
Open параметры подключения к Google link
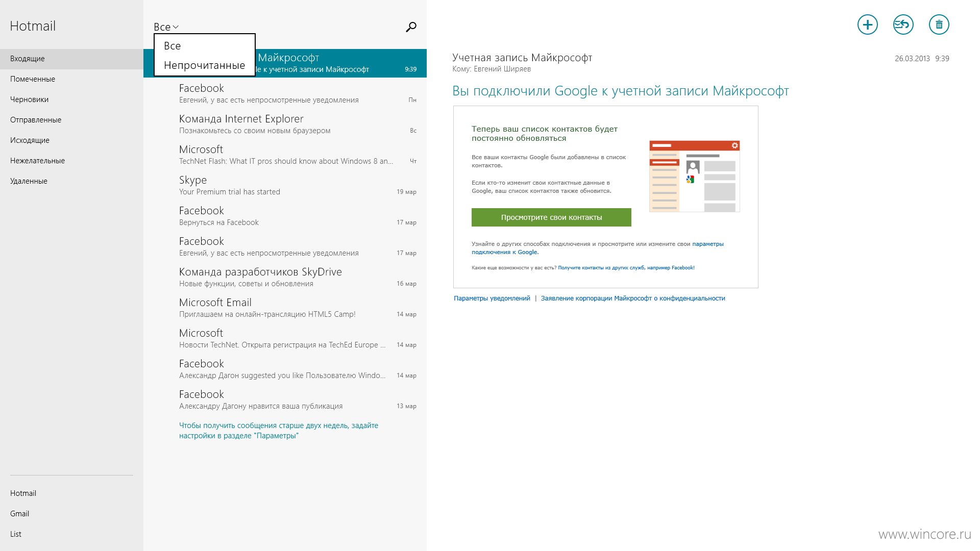[597, 248]
